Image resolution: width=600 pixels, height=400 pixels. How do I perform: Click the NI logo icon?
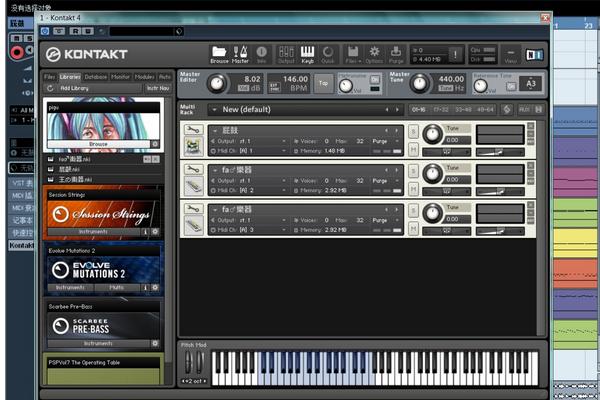point(535,55)
